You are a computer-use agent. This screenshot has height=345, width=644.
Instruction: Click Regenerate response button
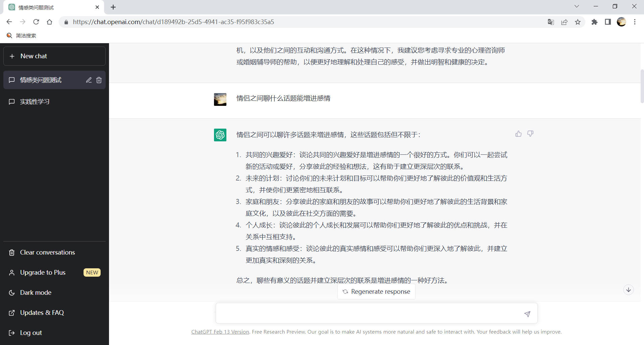[x=376, y=292]
